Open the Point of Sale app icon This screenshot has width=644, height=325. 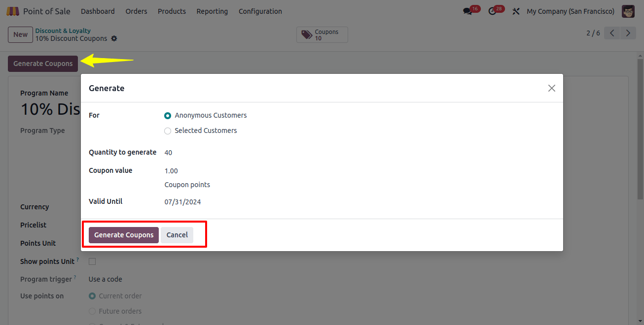pos(13,11)
